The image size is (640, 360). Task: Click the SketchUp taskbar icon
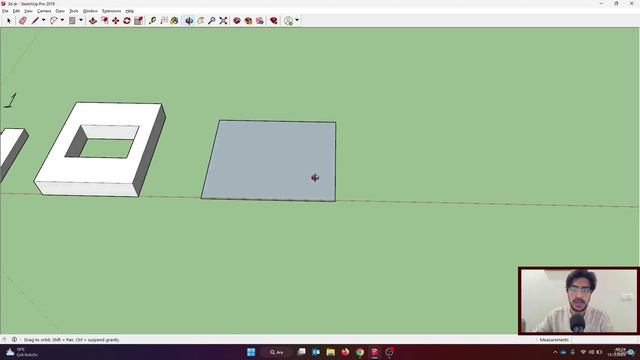[x=374, y=352]
